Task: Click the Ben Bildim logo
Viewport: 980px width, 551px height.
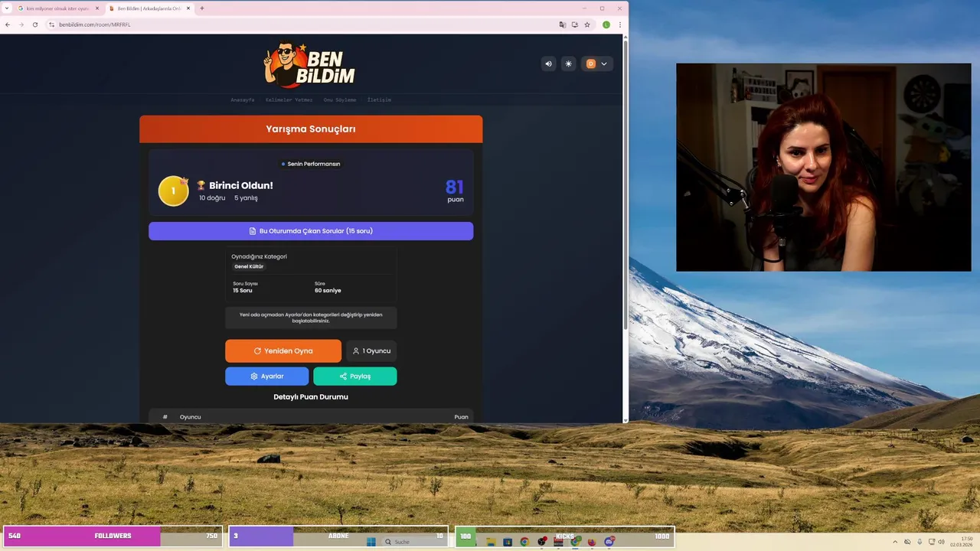Action: 310,65
